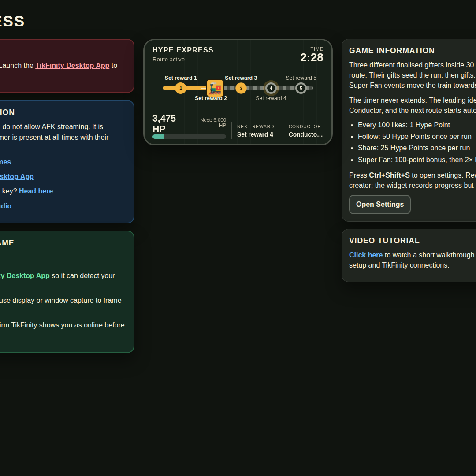
Task: Open the TikFinity Desktop App link in red card
Action: 72,65
